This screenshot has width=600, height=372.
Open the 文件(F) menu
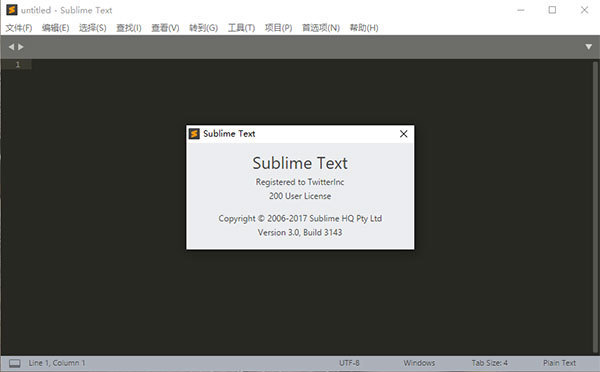19,28
